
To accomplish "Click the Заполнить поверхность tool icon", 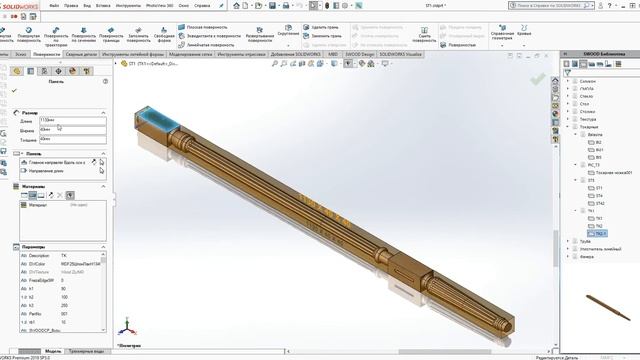I will point(138,30).
